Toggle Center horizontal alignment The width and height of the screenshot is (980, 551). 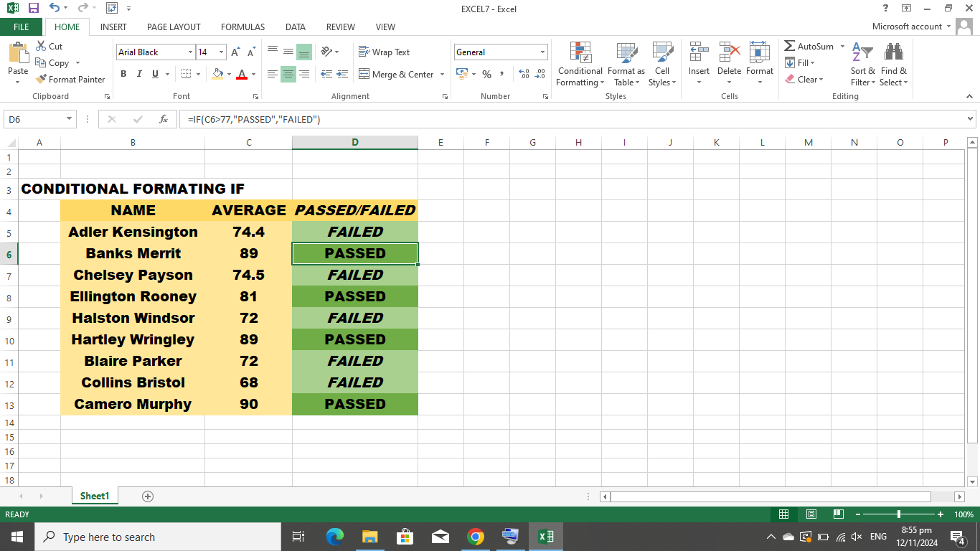(x=288, y=74)
